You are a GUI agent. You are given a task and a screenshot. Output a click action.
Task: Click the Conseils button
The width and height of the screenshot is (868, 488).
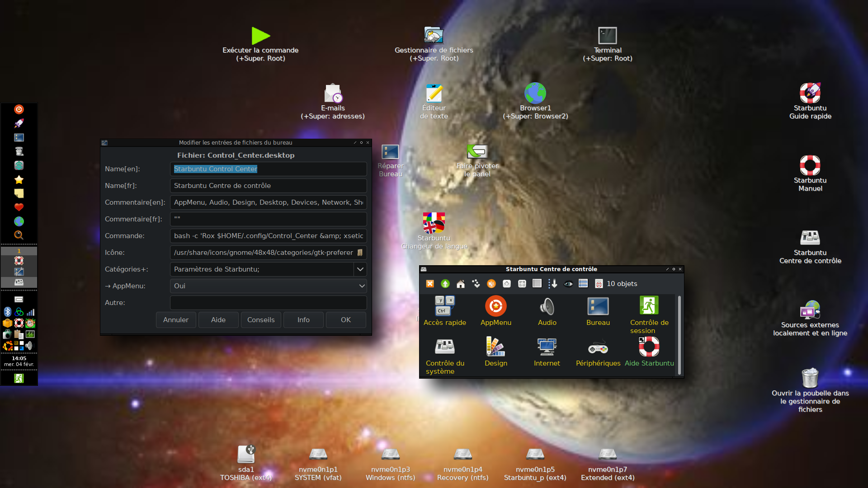point(261,320)
